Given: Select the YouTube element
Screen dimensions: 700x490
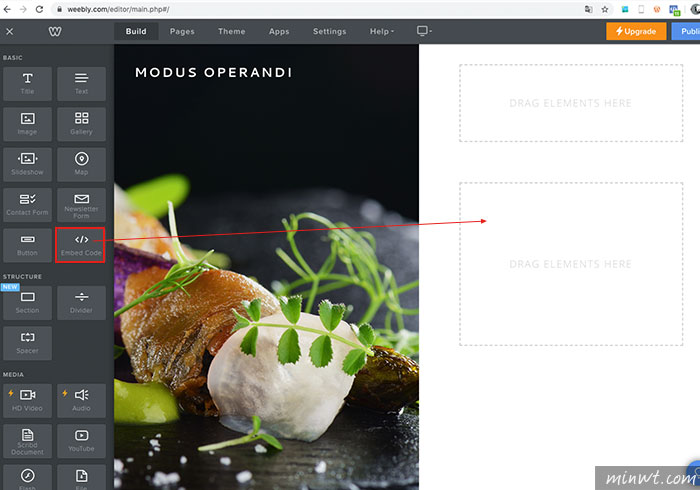Looking at the screenshot, I should [x=81, y=441].
